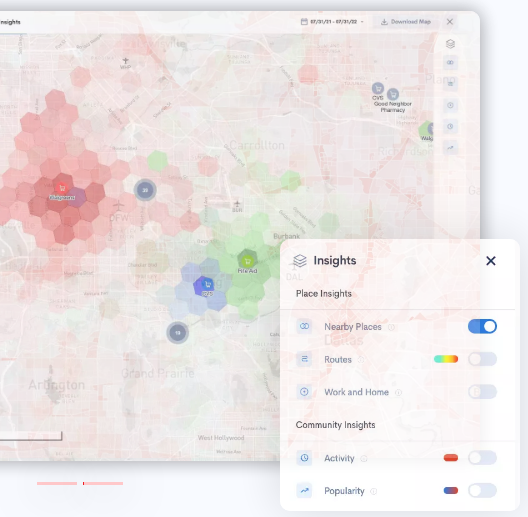This screenshot has width=528, height=517.
Task: Click the Download Map button
Action: pyautogui.click(x=406, y=22)
